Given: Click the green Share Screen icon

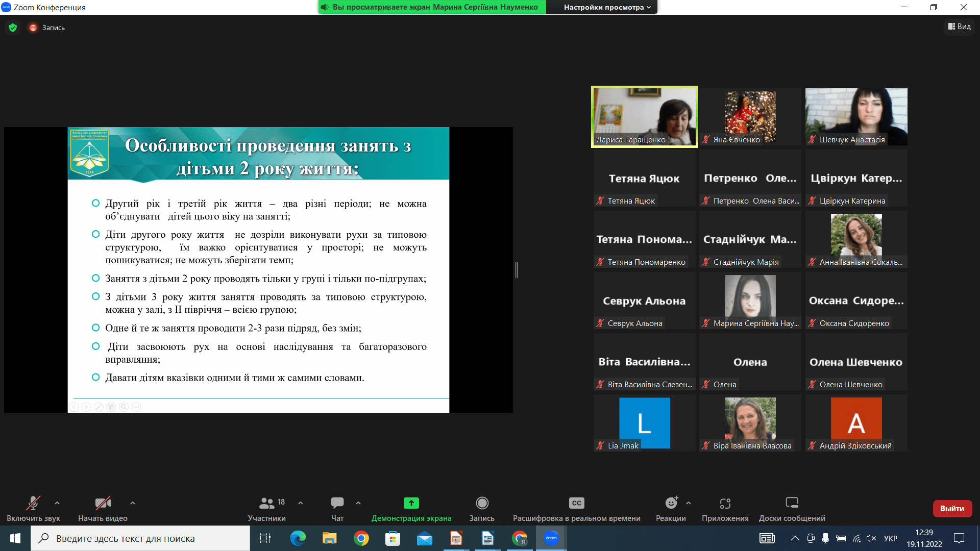Looking at the screenshot, I should 411,503.
